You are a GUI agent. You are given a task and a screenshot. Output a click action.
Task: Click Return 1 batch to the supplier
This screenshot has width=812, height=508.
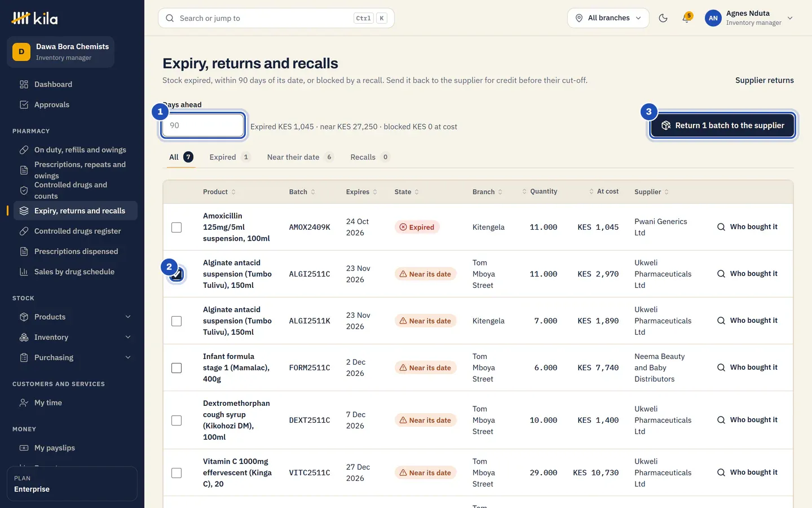pyautogui.click(x=722, y=125)
